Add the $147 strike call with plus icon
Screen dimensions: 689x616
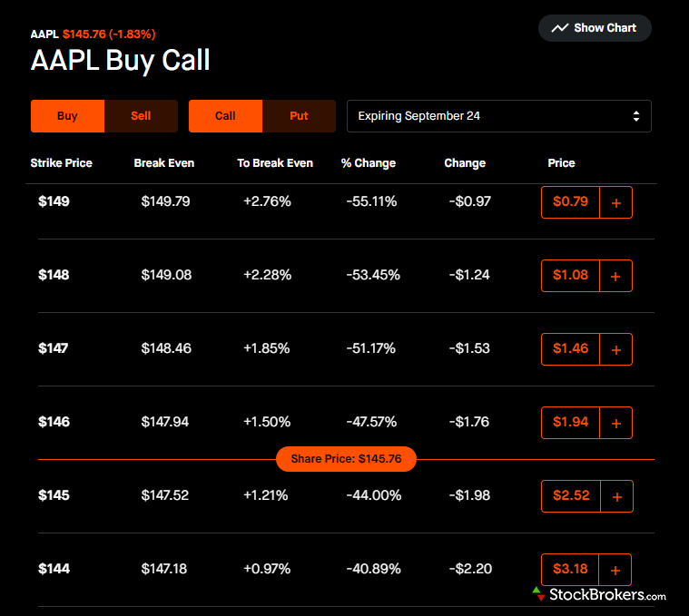616,349
